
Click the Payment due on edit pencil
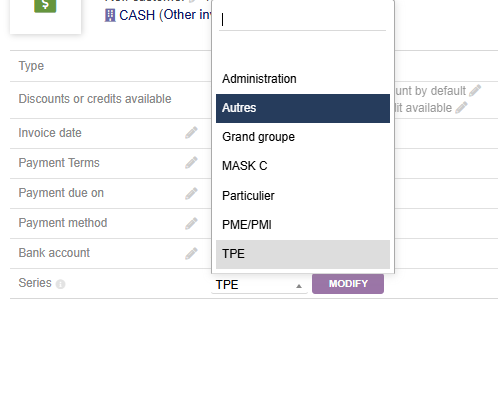click(x=191, y=193)
